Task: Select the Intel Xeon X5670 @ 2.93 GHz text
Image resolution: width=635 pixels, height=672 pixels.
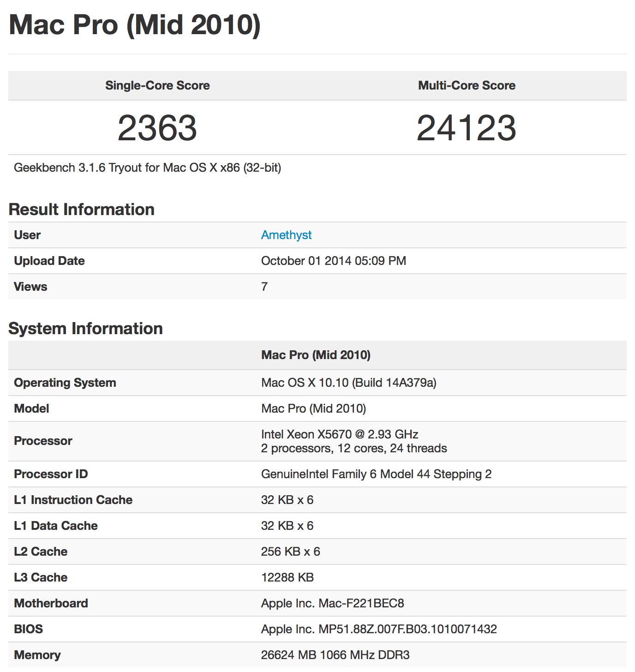Action: point(340,434)
